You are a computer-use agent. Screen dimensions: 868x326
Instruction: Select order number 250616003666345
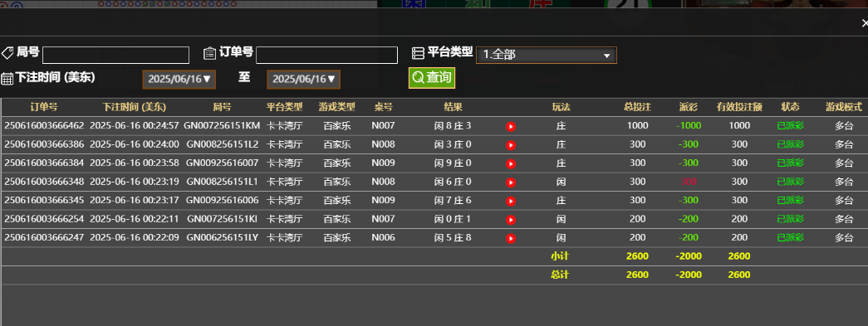(44, 201)
